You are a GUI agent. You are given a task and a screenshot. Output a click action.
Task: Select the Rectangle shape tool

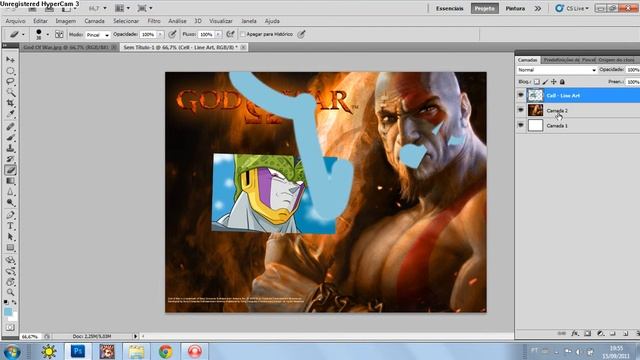click(x=10, y=248)
